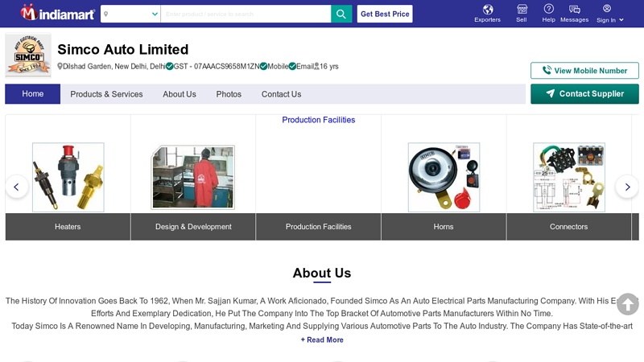Open the location dropdown in search bar

[x=130, y=14]
